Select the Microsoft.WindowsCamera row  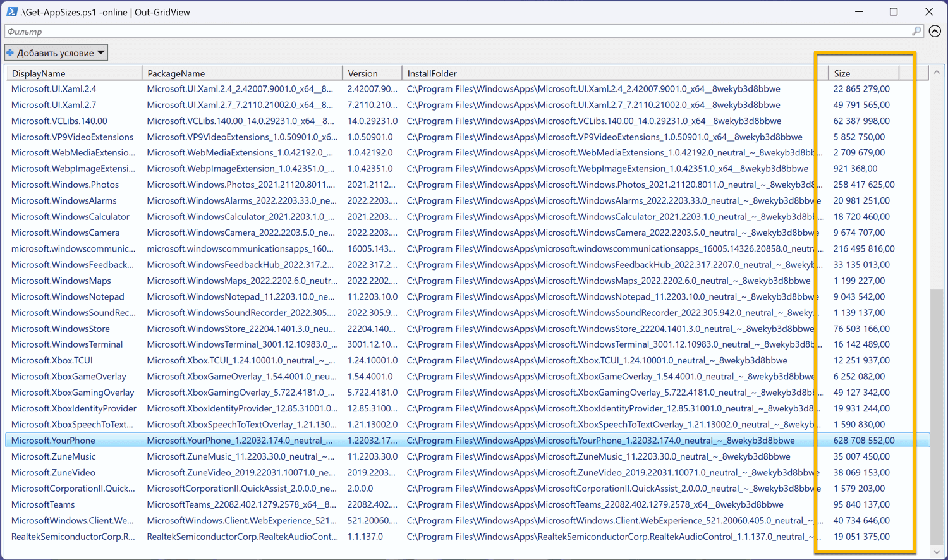(468, 233)
